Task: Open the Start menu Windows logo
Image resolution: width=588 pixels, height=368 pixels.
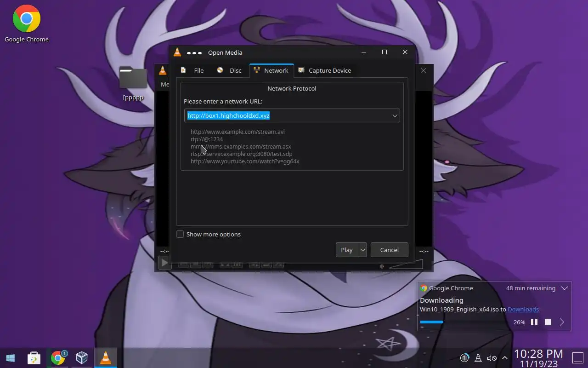Action: (x=11, y=357)
